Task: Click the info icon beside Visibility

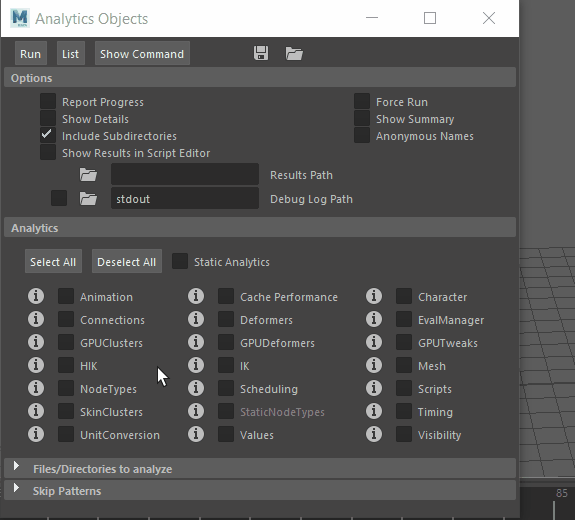Action: pyautogui.click(x=374, y=435)
